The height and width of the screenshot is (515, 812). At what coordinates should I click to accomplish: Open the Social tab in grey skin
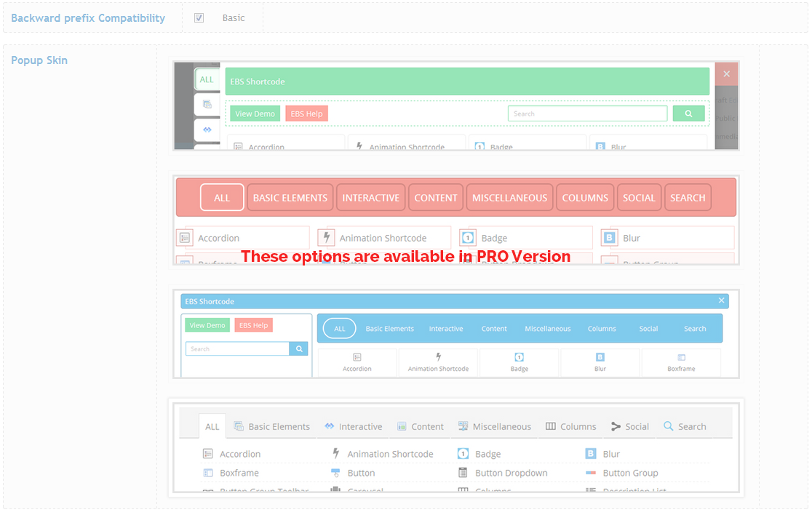(x=629, y=427)
